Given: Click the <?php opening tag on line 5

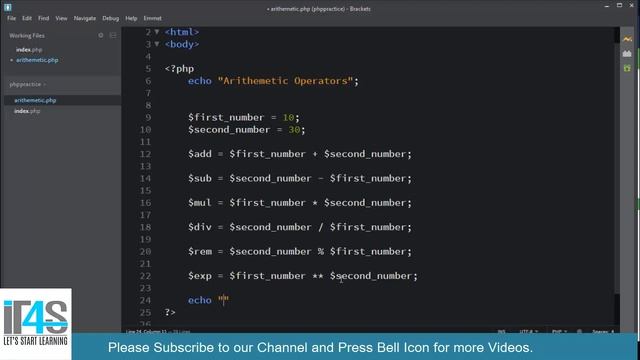Looking at the screenshot, I should [x=179, y=69].
